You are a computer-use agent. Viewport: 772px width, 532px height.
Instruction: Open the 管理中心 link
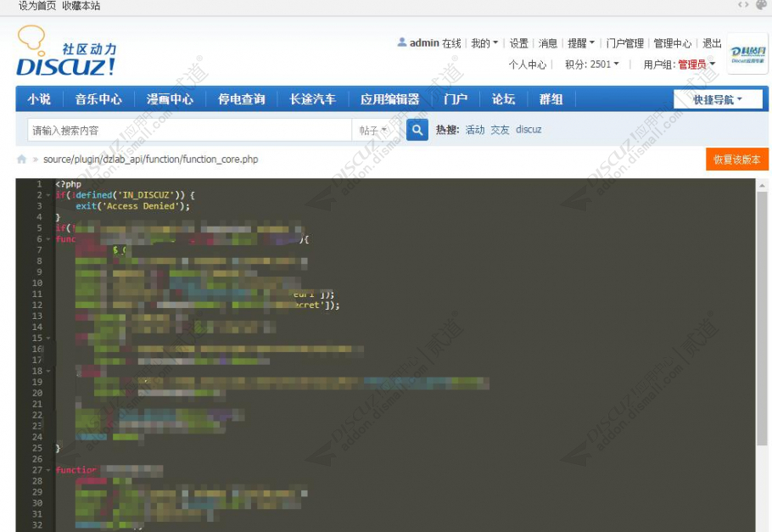pos(673,43)
